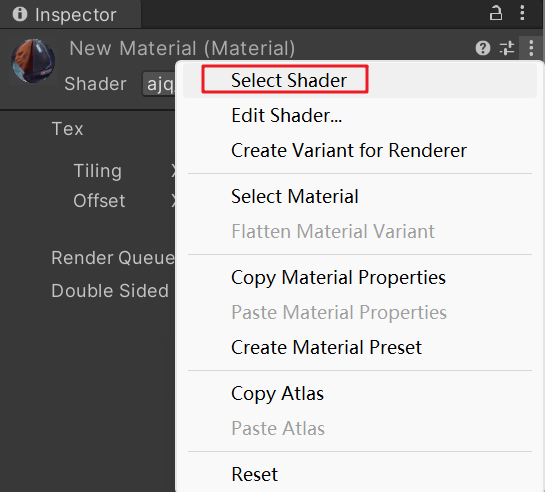Click the material header three-dot menu
This screenshot has height=492, width=545.
531,48
